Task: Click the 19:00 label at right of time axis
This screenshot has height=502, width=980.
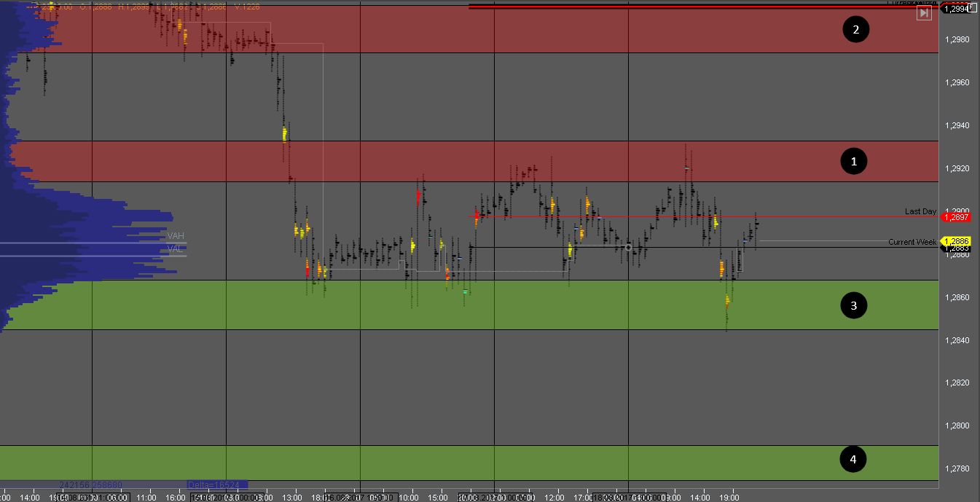Action: pyautogui.click(x=729, y=498)
